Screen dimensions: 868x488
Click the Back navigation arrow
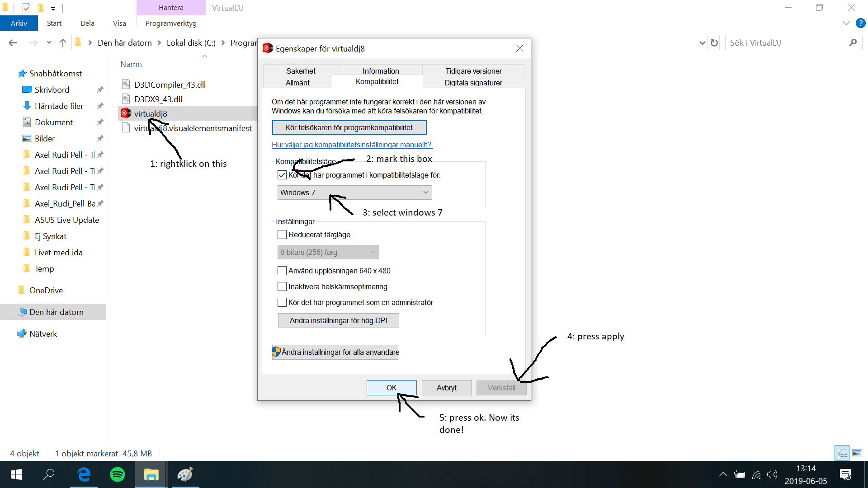click(13, 42)
